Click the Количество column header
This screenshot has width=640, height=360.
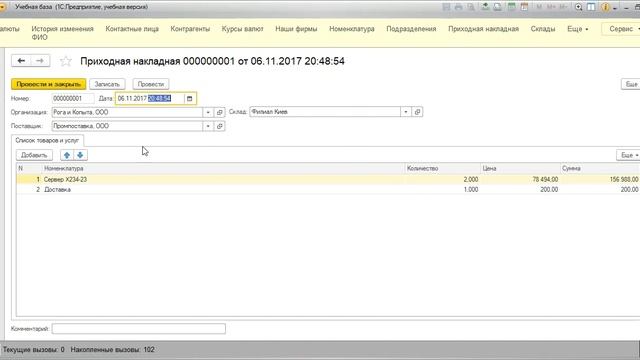tap(442, 168)
